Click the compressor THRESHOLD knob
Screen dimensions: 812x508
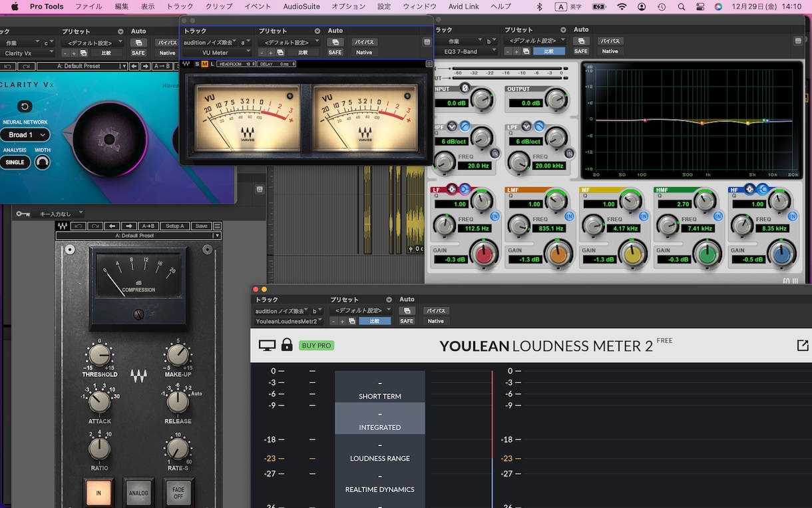tap(99, 356)
